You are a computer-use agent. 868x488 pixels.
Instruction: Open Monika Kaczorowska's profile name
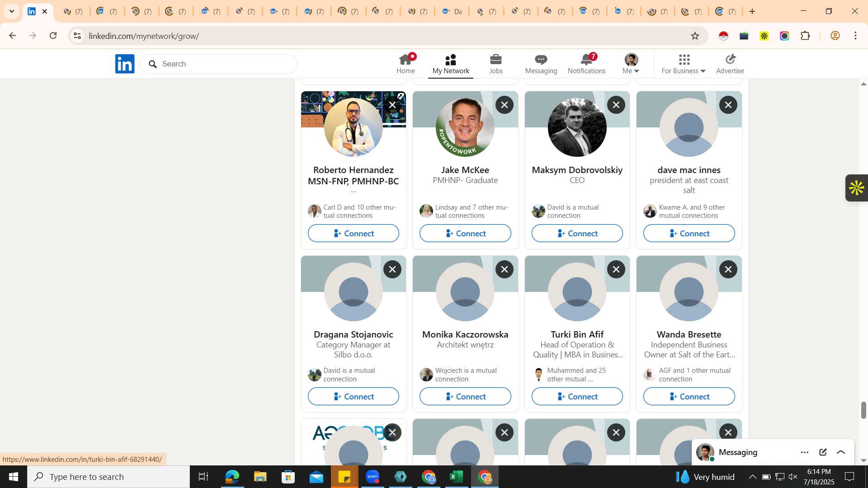[x=465, y=334]
